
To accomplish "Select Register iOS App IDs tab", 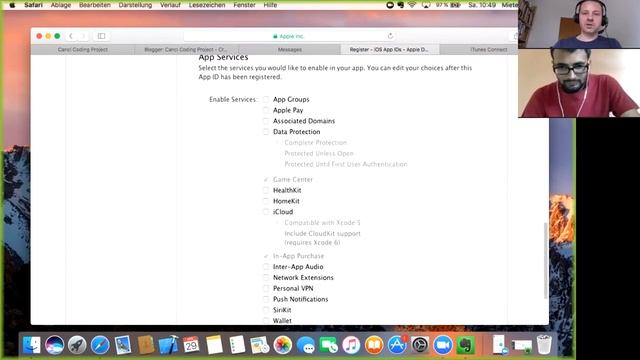I will pyautogui.click(x=389, y=49).
